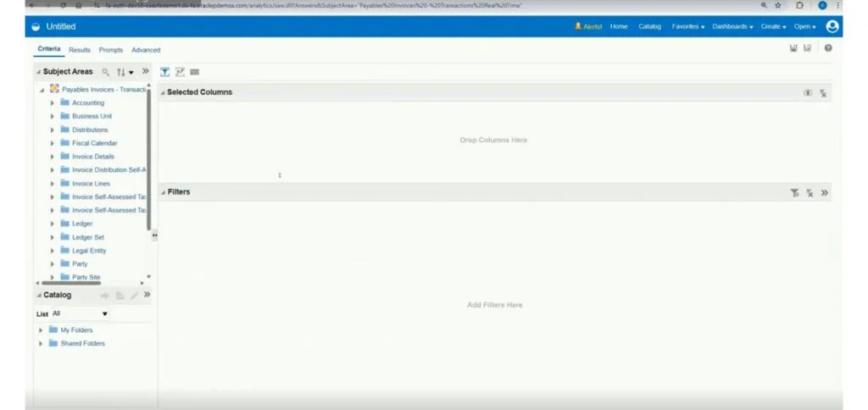
Task: Click the browser bookmark star icon
Action: coord(778,6)
